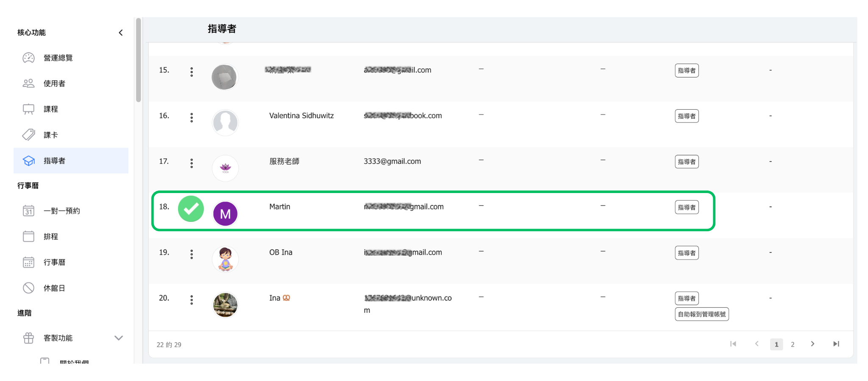This screenshot has height=381, width=868.
Task: Go to page 2 of the list
Action: [793, 345]
